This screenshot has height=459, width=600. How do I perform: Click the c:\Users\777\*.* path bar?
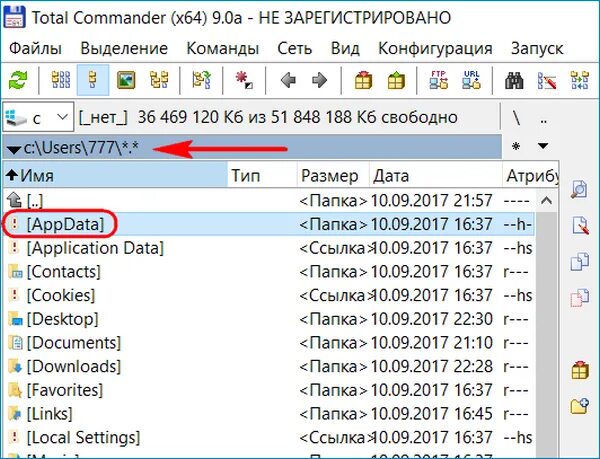tap(252, 147)
